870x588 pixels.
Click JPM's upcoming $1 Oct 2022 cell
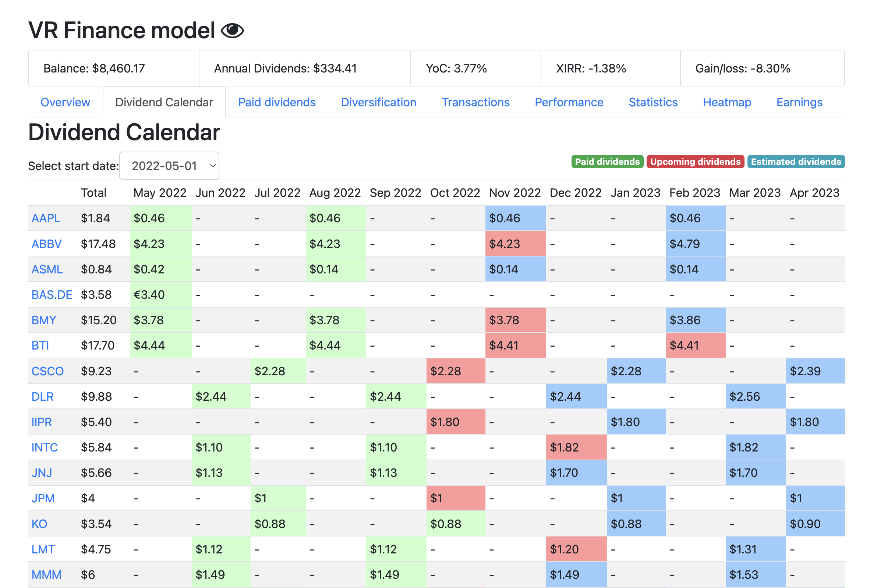[x=456, y=498]
